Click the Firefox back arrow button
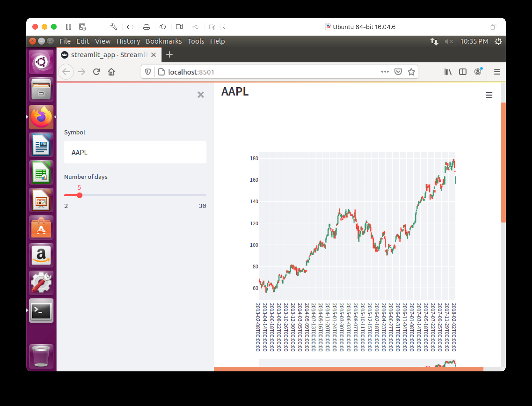Image resolution: width=532 pixels, height=406 pixels. point(66,72)
